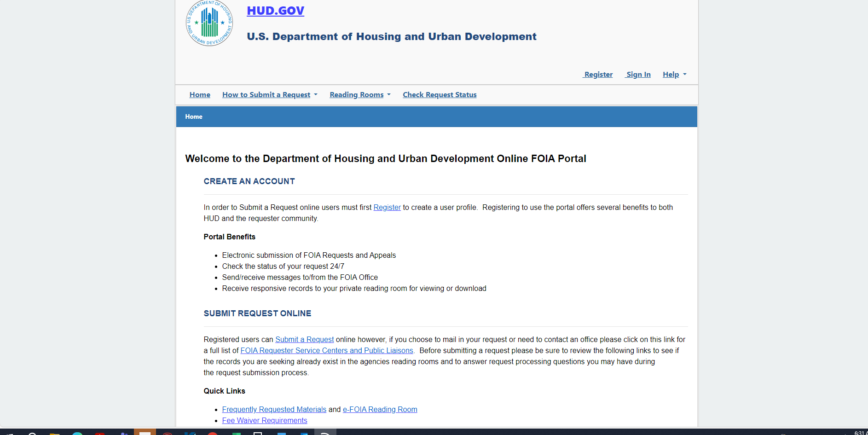
Task: Expand the Help dropdown menu
Action: tap(674, 75)
